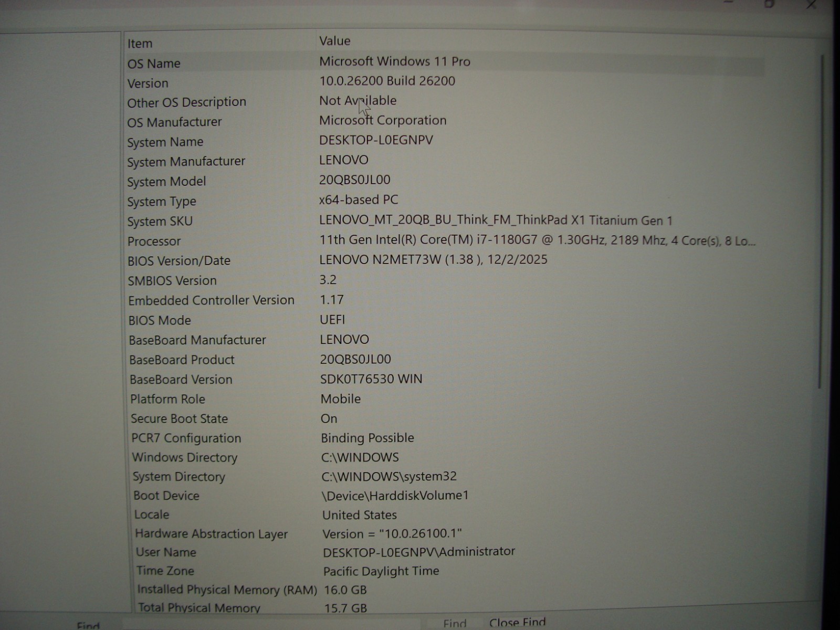The height and width of the screenshot is (630, 840).
Task: Select the BaseBoard Product label
Action: (182, 360)
